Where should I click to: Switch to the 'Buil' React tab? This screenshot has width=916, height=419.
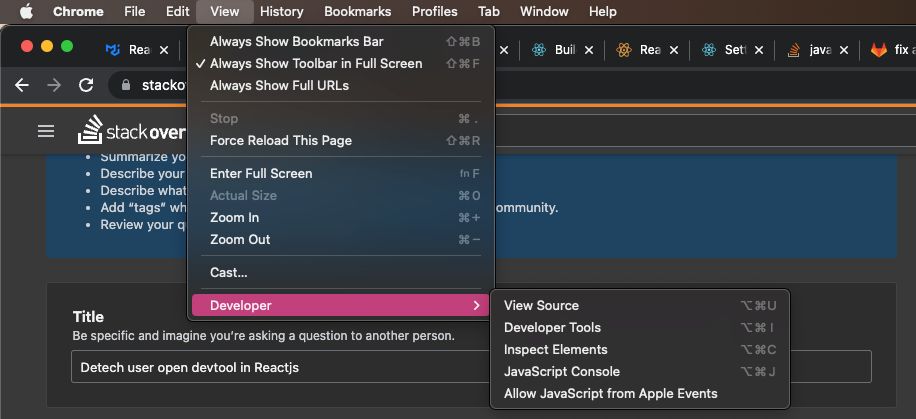[x=555, y=50]
